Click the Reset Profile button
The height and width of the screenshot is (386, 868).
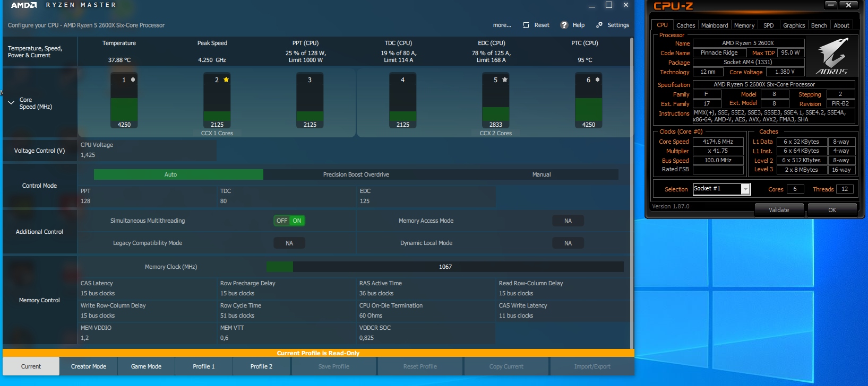420,366
